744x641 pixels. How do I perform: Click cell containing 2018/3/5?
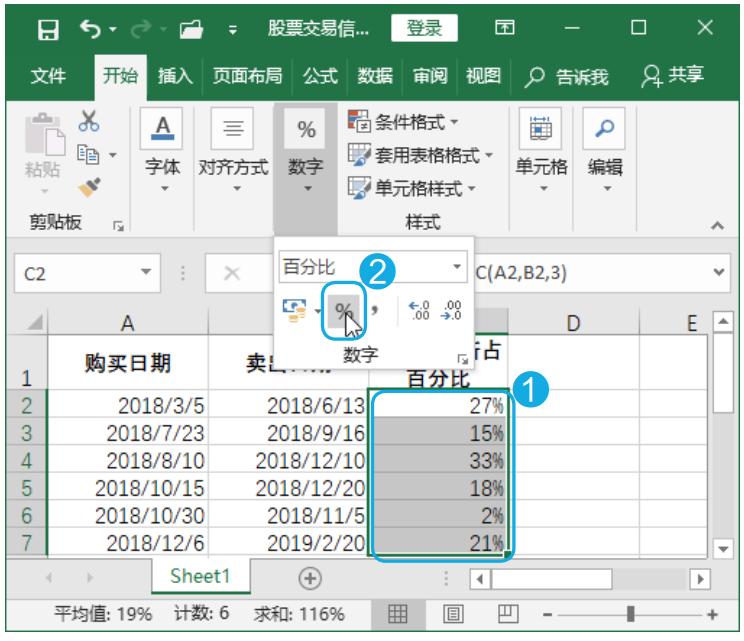tap(128, 405)
